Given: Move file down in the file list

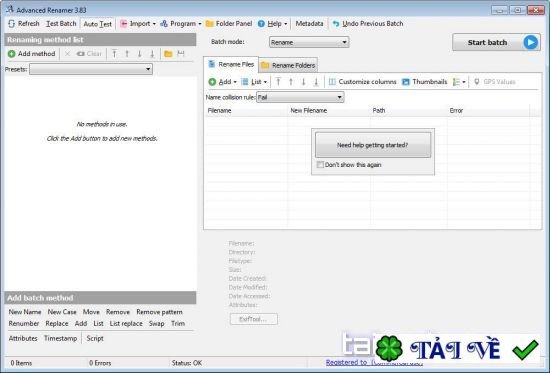Looking at the screenshot, I should (303, 82).
